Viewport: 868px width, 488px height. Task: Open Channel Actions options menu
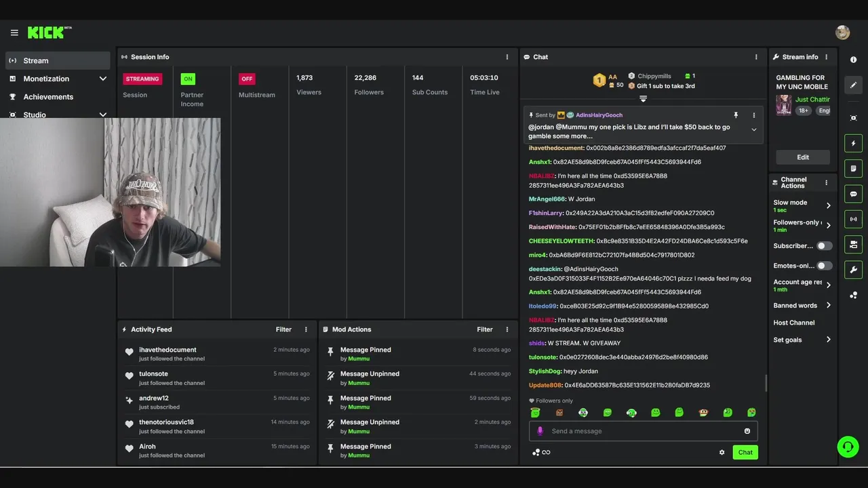826,182
